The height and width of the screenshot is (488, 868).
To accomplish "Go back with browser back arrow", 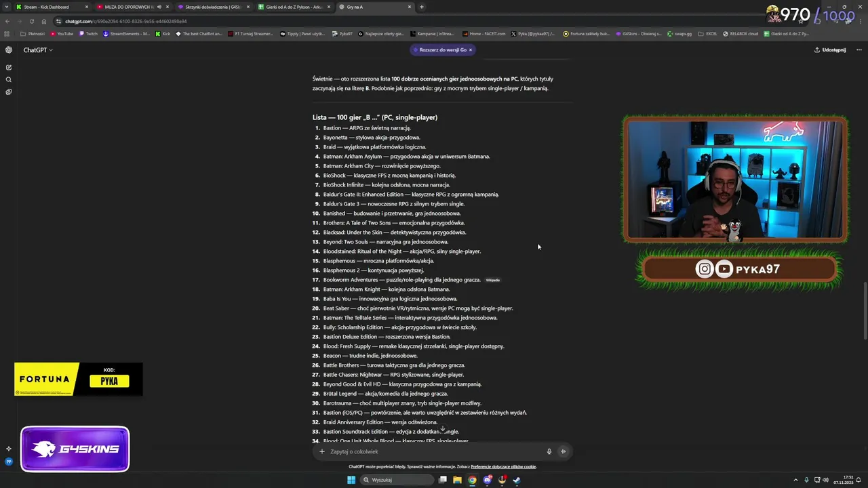I will (x=7, y=21).
